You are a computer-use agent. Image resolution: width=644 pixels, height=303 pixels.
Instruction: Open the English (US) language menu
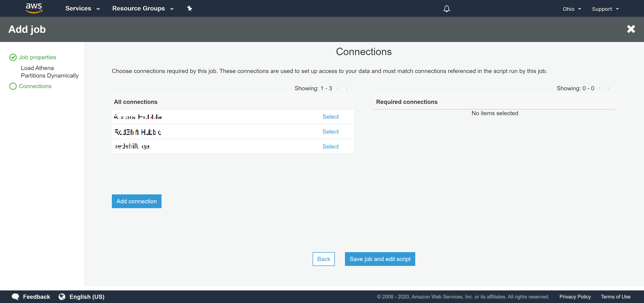point(87,296)
